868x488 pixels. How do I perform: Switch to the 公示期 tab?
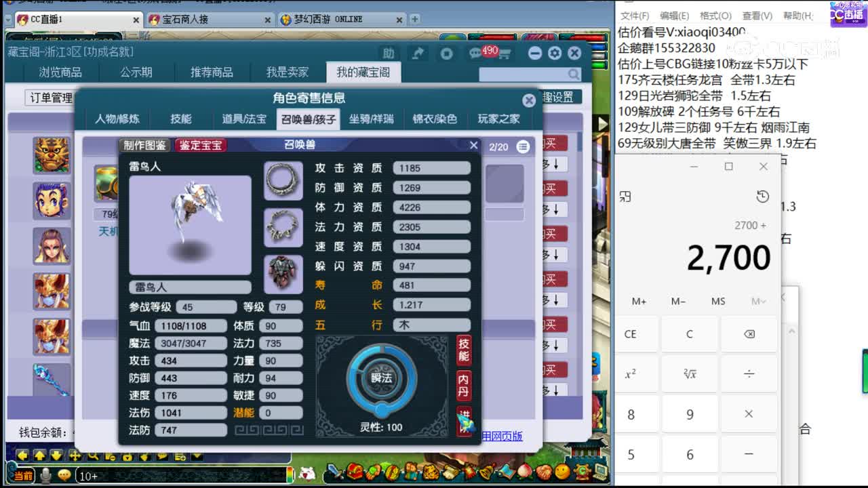click(136, 72)
